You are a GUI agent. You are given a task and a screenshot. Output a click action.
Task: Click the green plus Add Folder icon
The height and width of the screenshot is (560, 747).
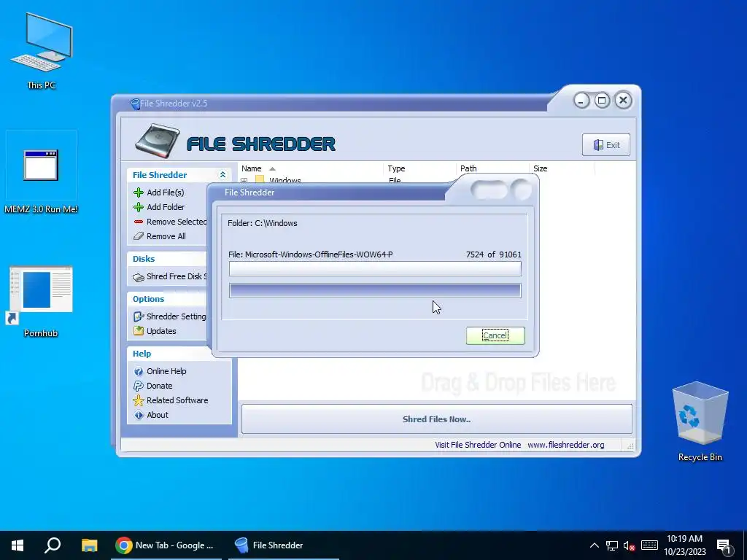click(x=139, y=207)
